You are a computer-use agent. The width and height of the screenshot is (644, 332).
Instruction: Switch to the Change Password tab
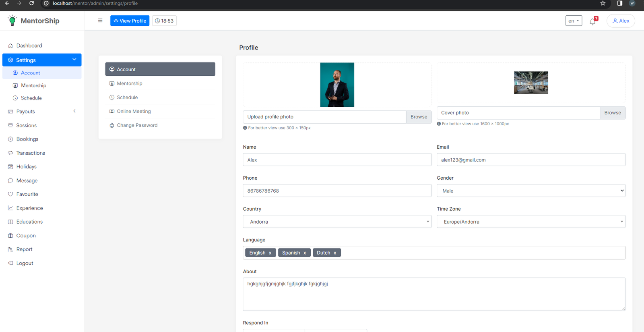(x=137, y=125)
